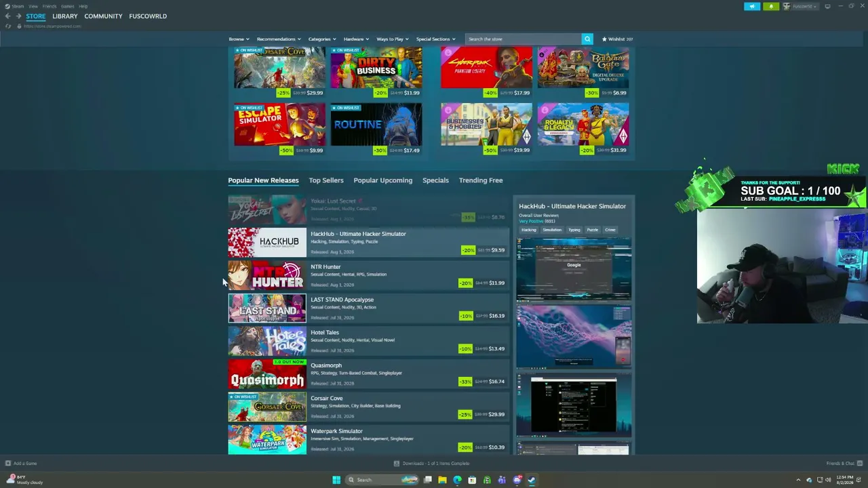Click the Windows taskbar Search box
The image size is (868, 488).
tap(382, 480)
